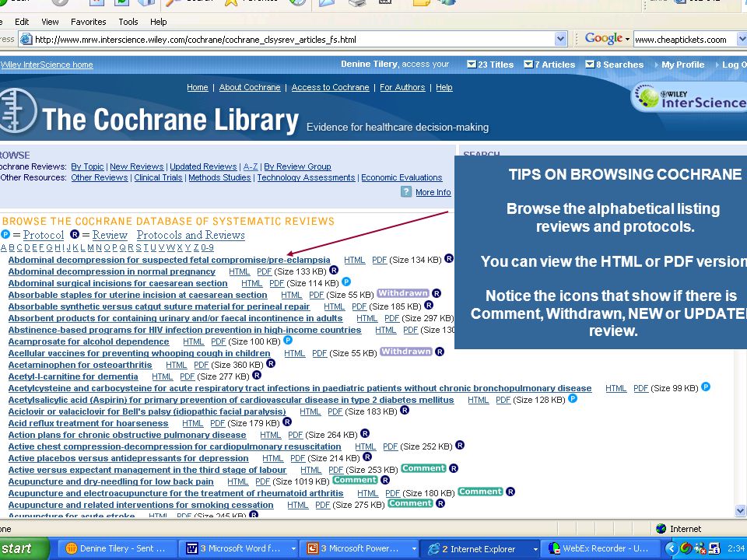Switch to Denine Tilery - Sent taskbar window
Image resolution: width=747 pixels, height=560 pixels.
tap(117, 548)
